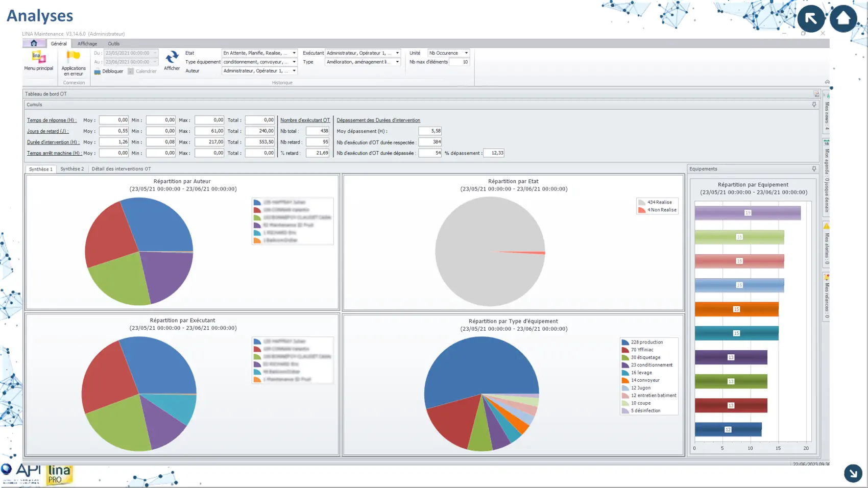This screenshot has height=488, width=868.
Task: Click the home icon ribbon tab
Action: (x=34, y=43)
